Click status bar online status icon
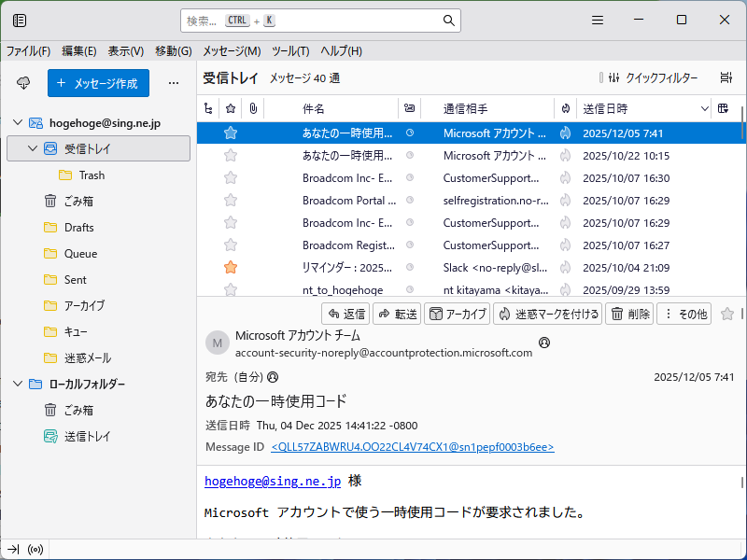This screenshot has height=560, width=747. click(x=35, y=550)
